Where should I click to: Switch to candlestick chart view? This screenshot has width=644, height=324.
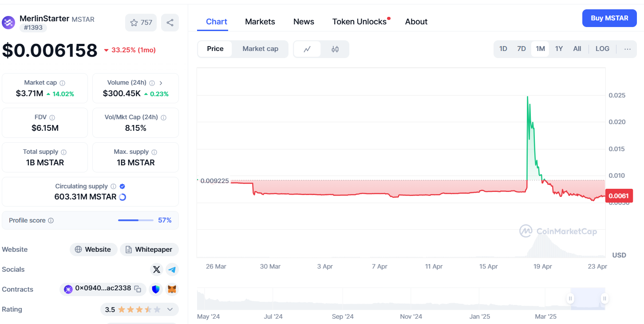(x=335, y=49)
